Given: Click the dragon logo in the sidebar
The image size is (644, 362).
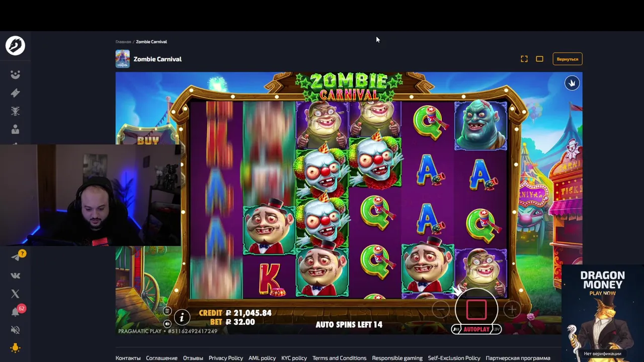Looking at the screenshot, I should tap(15, 46).
